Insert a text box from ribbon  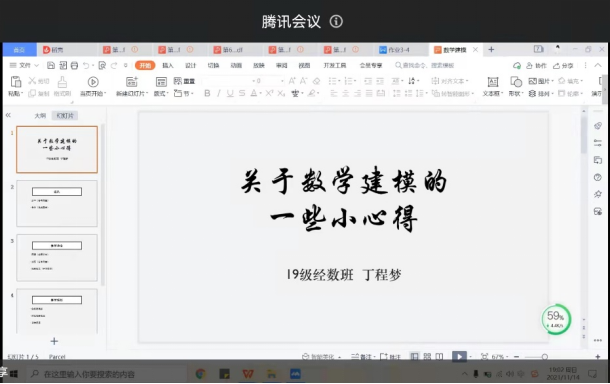493,82
